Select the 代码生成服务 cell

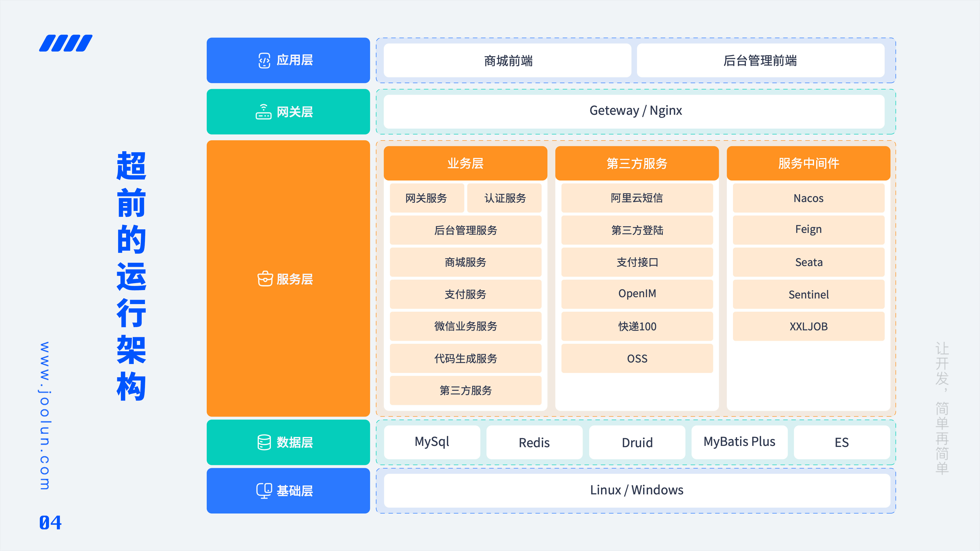point(466,358)
